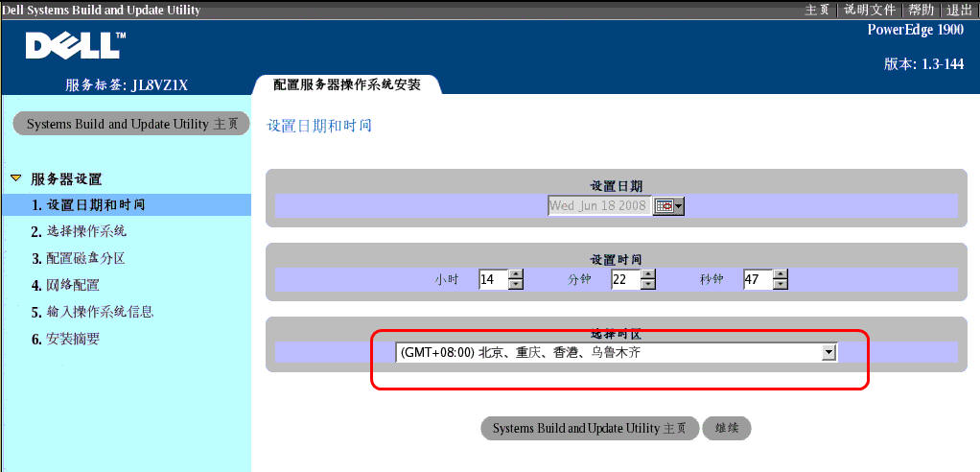Decrease the hour (小时) spinner value

pyautogui.click(x=516, y=285)
